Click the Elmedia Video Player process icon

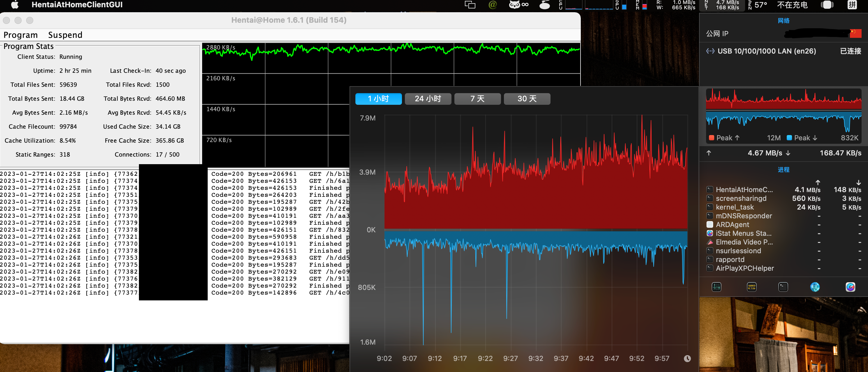pyautogui.click(x=710, y=242)
